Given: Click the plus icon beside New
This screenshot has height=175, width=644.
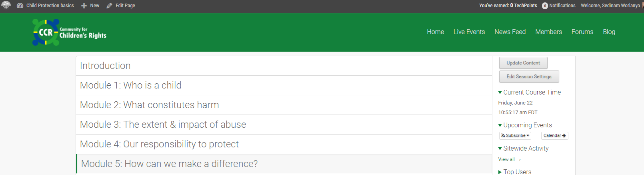Looking at the screenshot, I should pos(84,6).
